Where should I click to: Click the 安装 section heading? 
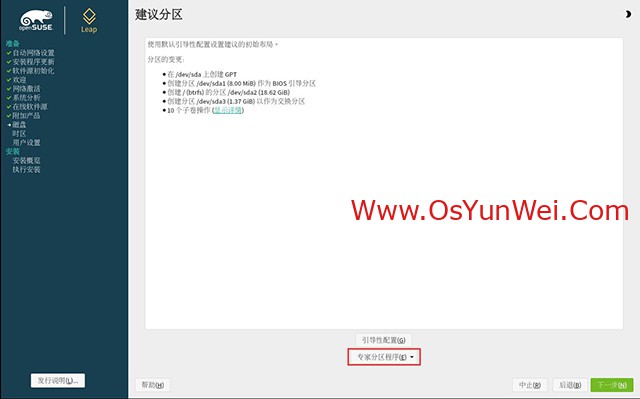click(x=13, y=151)
